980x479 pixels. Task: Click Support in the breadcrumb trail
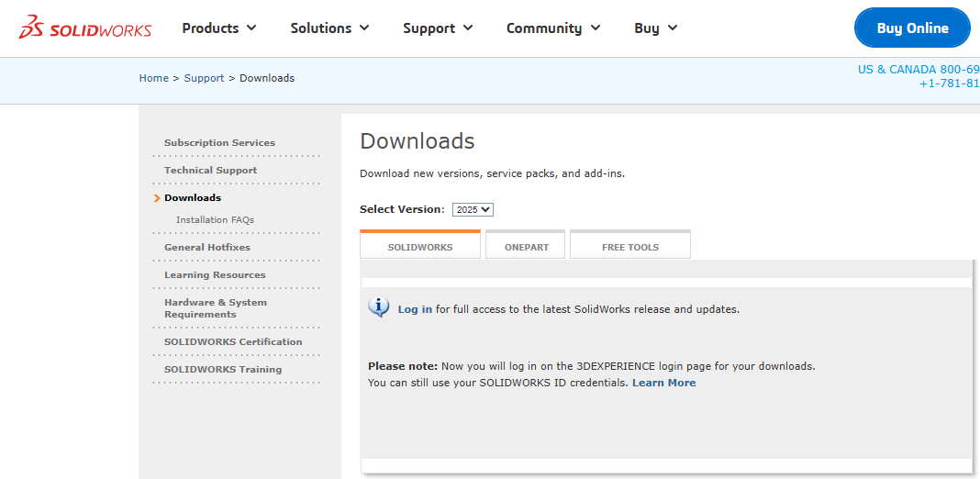click(204, 78)
